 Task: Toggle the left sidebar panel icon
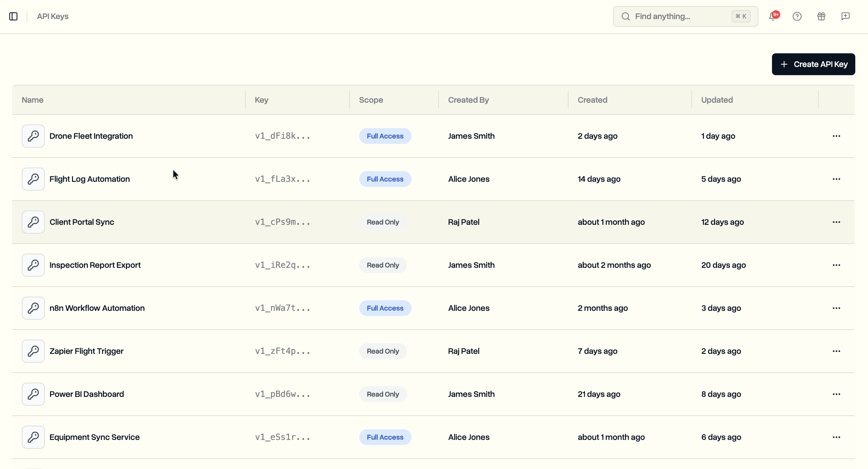(x=14, y=16)
